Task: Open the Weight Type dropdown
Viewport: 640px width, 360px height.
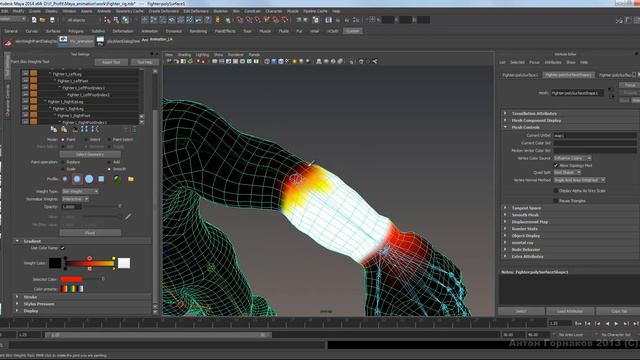Action: point(80,191)
